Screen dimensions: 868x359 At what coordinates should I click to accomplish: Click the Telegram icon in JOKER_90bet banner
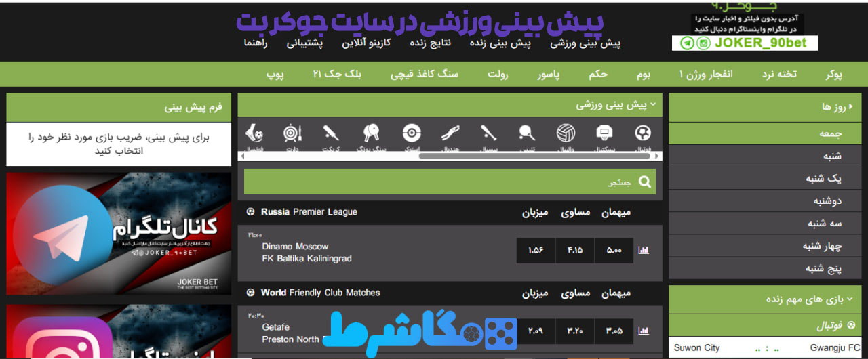(x=688, y=43)
